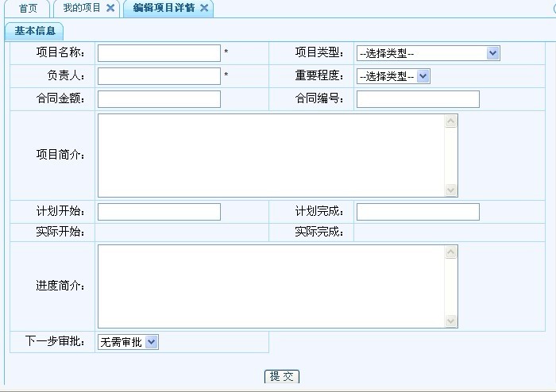The image size is (556, 392).
Task: Open the 下一步审批 dropdown
Action: tap(128, 342)
